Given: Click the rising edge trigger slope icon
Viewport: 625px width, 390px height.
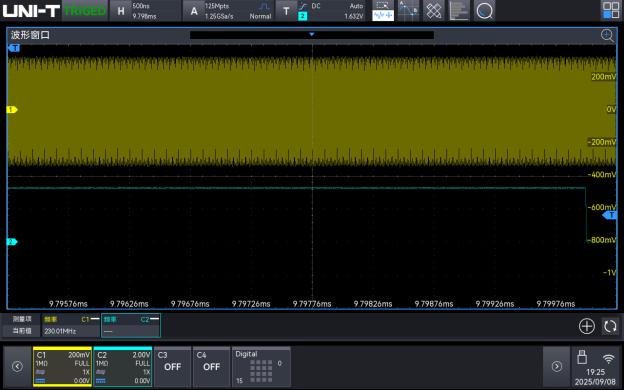Looking at the screenshot, I should tap(303, 6).
